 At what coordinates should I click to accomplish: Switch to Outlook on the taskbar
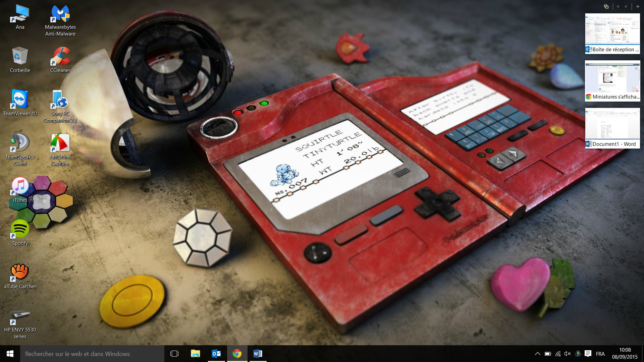coord(216,354)
